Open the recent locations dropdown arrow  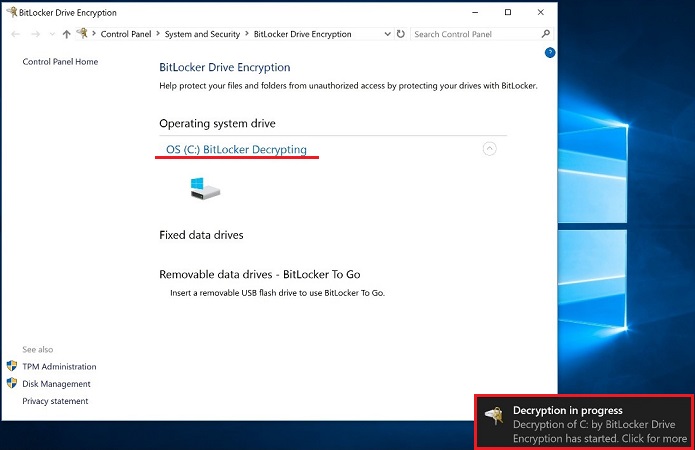click(x=52, y=34)
